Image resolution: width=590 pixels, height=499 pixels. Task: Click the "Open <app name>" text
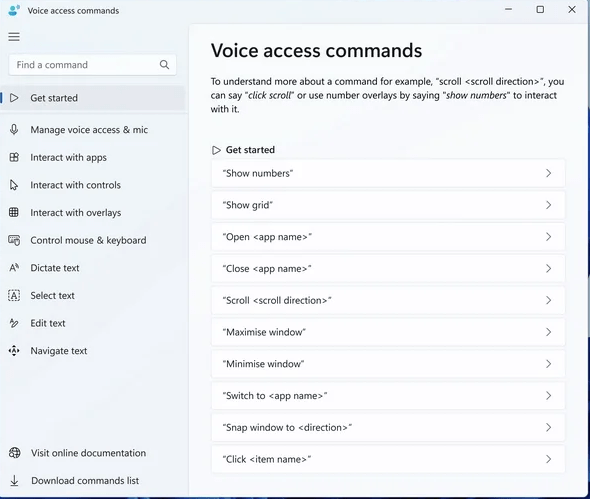point(267,237)
